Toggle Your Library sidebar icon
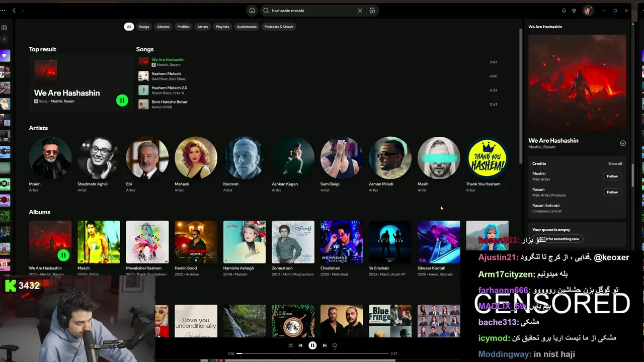The height and width of the screenshot is (362, 644). (4, 28)
